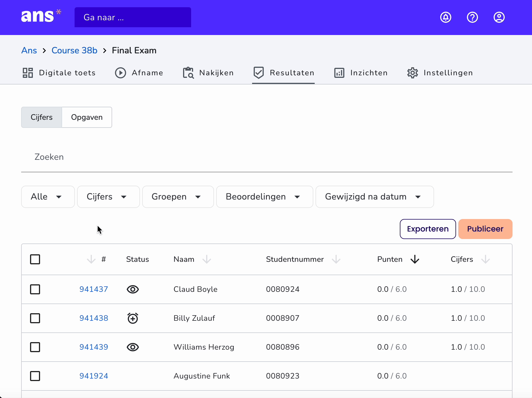The width and height of the screenshot is (532, 398).
Task: Click student number 0080896
Action: pyautogui.click(x=283, y=347)
